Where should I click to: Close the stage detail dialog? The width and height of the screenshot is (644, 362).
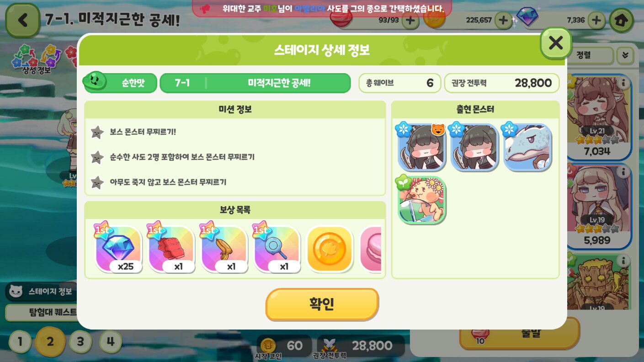point(556,43)
